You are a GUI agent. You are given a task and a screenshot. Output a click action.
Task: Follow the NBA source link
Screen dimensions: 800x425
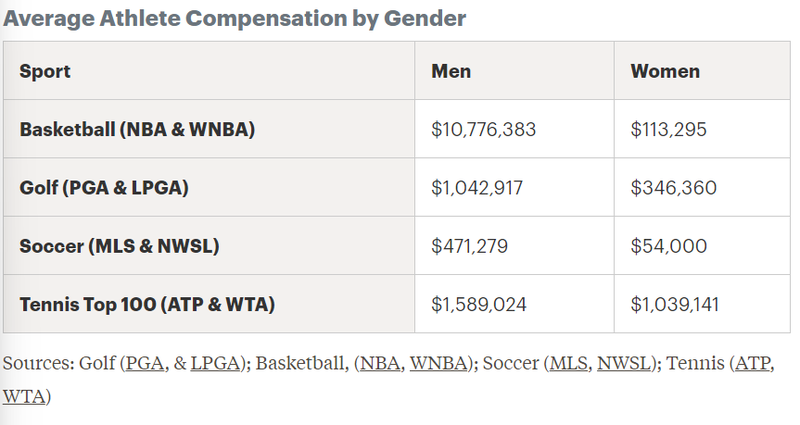[x=380, y=363]
